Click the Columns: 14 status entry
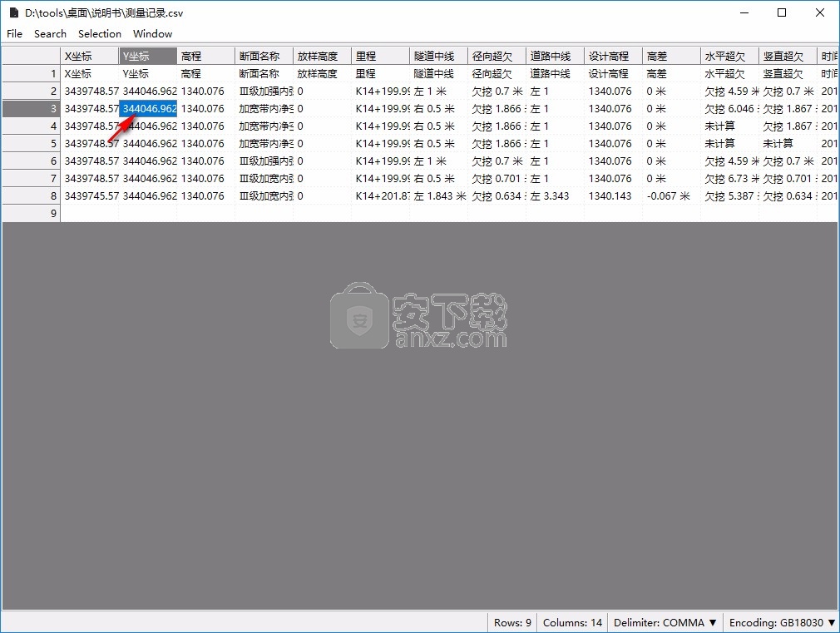This screenshot has width=840, height=633. pyautogui.click(x=572, y=622)
